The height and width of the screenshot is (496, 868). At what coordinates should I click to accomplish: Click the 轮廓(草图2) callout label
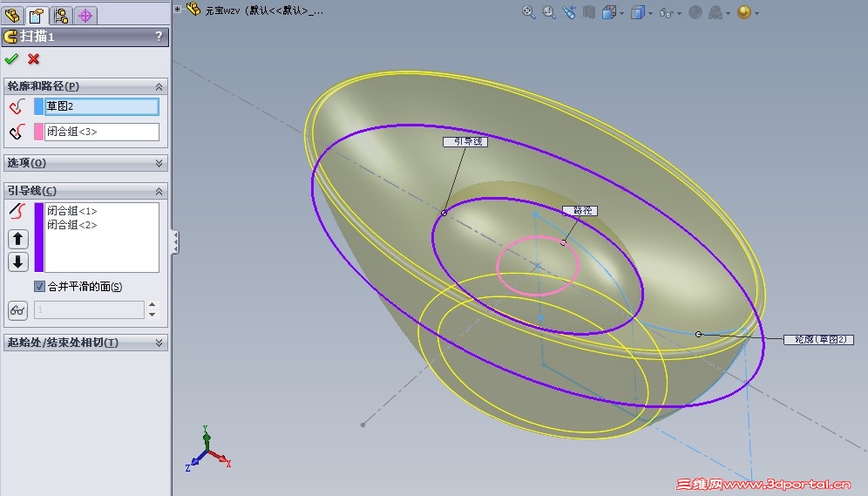click(818, 339)
